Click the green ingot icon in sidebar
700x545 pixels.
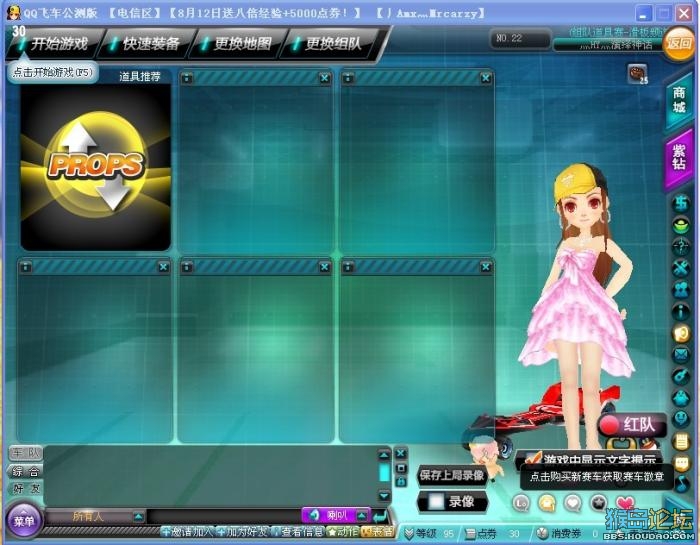pos(681,225)
